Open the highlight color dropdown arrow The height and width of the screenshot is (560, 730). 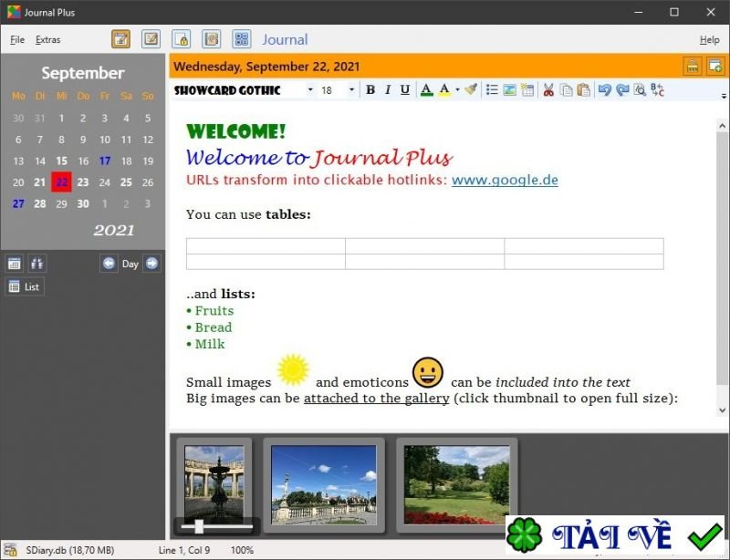point(456,90)
